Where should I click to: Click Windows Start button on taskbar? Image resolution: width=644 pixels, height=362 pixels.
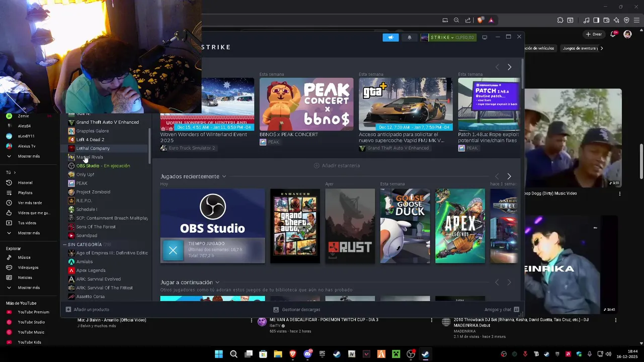219,354
